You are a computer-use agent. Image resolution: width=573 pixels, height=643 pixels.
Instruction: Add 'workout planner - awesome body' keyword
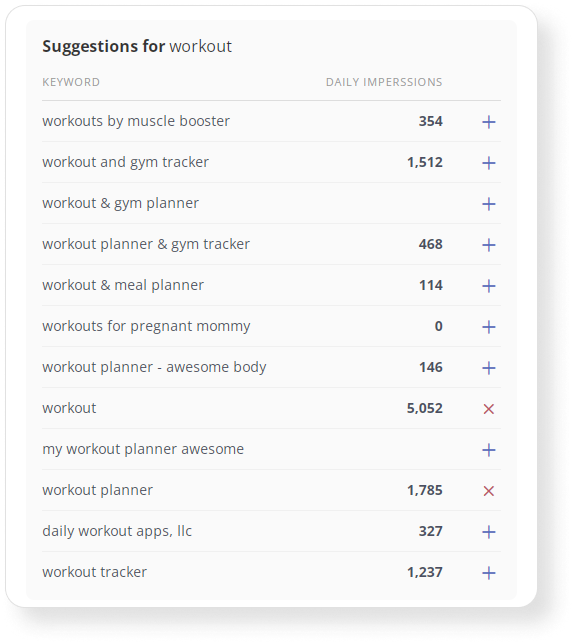click(x=489, y=368)
